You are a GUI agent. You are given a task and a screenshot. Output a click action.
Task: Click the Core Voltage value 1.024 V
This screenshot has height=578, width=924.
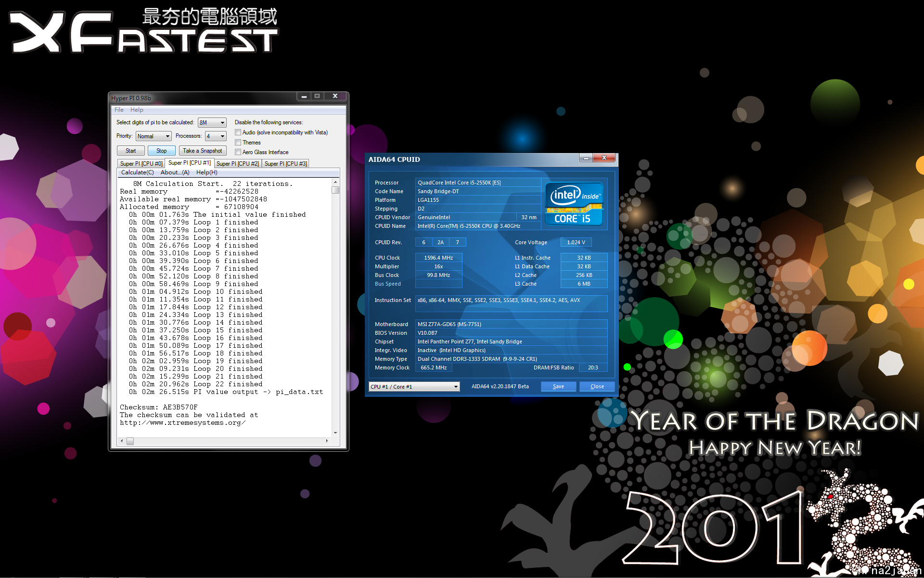coord(576,242)
